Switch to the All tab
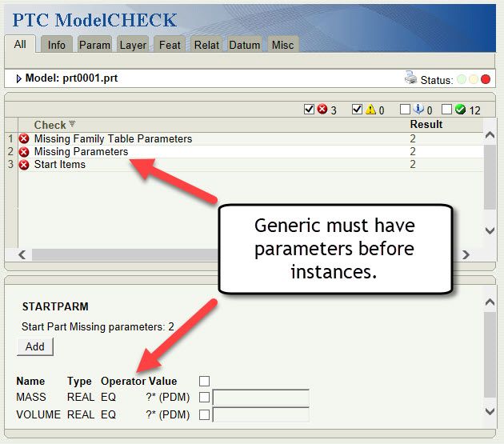The image size is (504, 444). pyautogui.click(x=20, y=44)
